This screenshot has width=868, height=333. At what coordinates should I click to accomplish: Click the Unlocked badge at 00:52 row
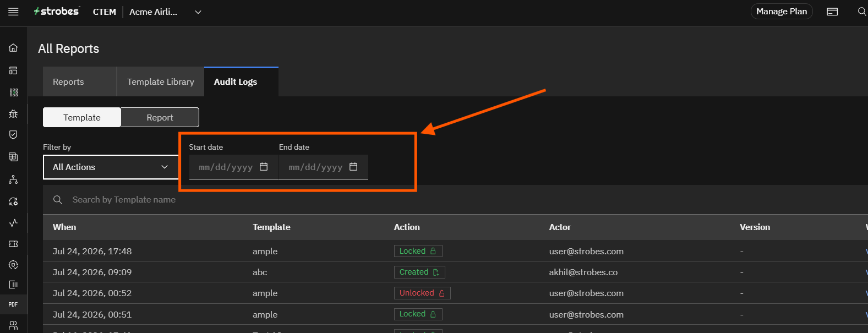tap(422, 293)
